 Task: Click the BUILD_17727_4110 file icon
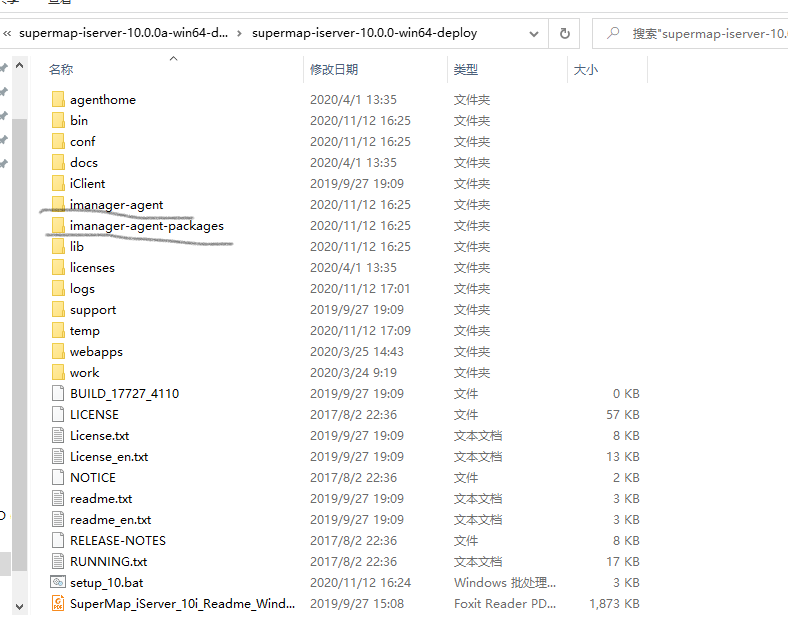58,393
